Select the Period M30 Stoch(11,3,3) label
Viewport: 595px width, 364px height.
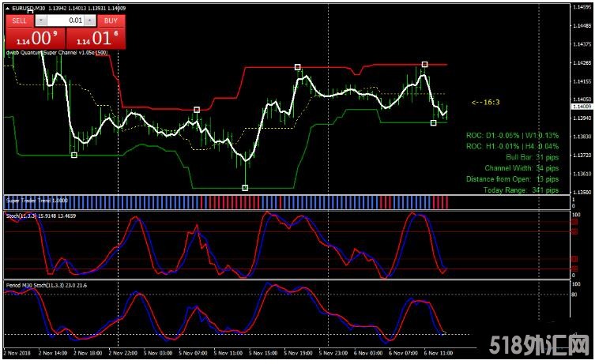coord(47,285)
